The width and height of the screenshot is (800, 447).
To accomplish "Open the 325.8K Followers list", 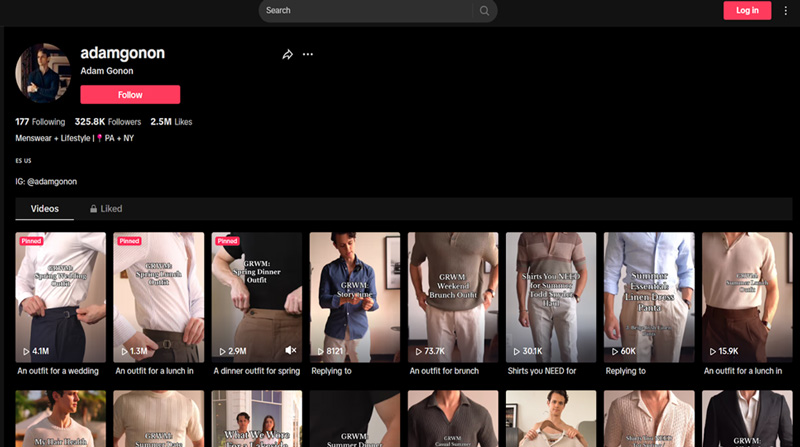I will pos(107,122).
